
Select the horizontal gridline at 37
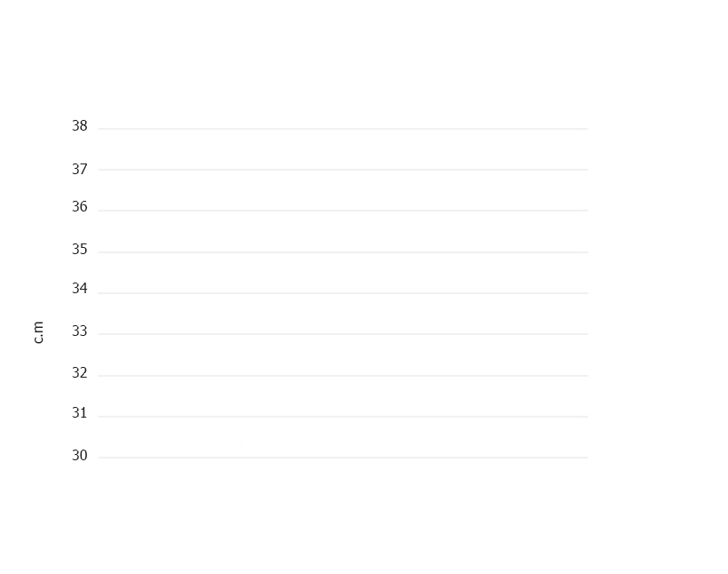[343, 170]
